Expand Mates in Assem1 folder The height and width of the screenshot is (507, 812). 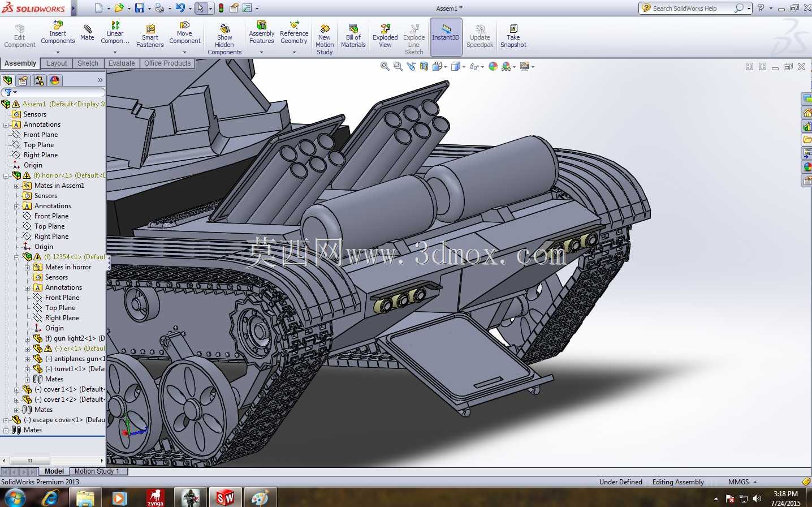coord(16,186)
